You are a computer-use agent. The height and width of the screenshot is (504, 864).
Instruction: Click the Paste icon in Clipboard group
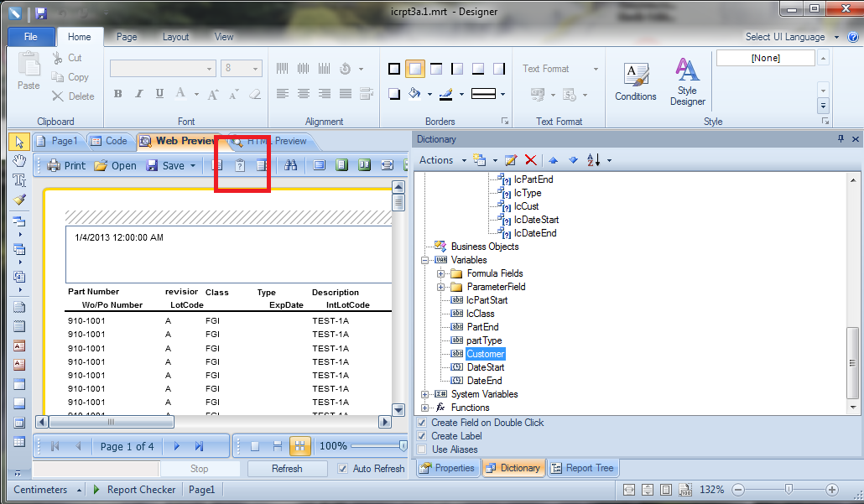click(x=29, y=65)
